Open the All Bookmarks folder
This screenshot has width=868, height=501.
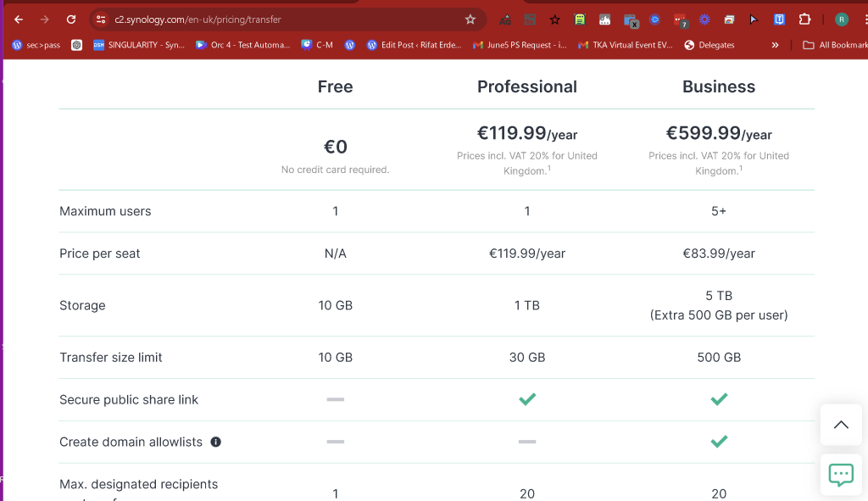[x=835, y=45]
